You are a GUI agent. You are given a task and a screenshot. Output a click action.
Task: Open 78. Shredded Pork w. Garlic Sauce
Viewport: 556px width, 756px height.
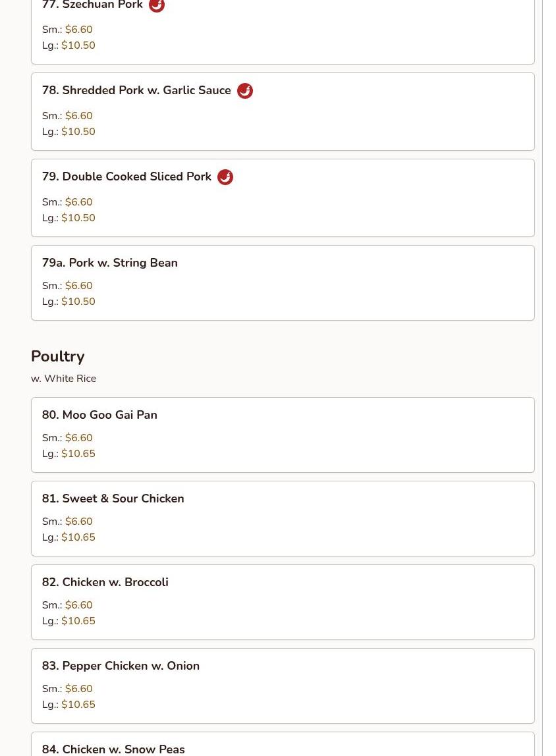click(283, 111)
